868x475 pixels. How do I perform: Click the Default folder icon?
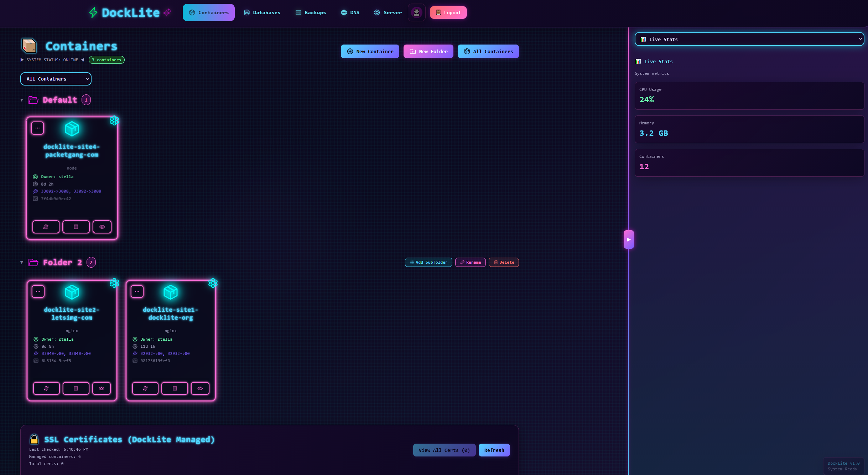tap(33, 100)
